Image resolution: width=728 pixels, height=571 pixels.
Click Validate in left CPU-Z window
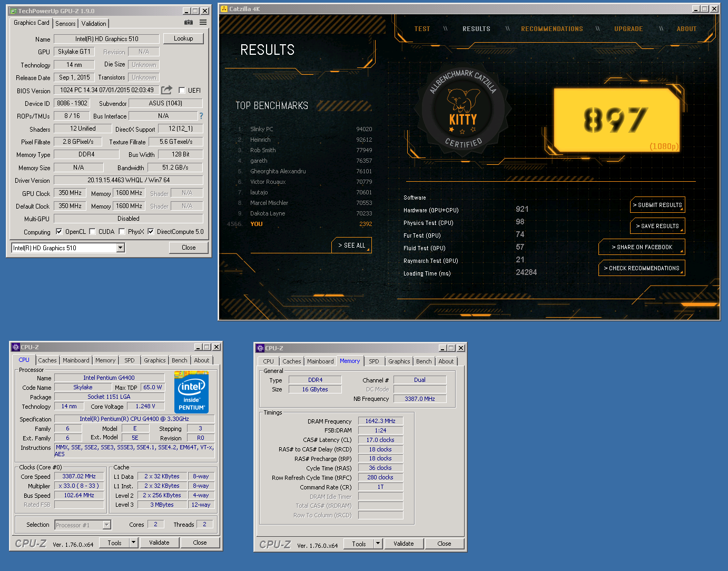[160, 543]
